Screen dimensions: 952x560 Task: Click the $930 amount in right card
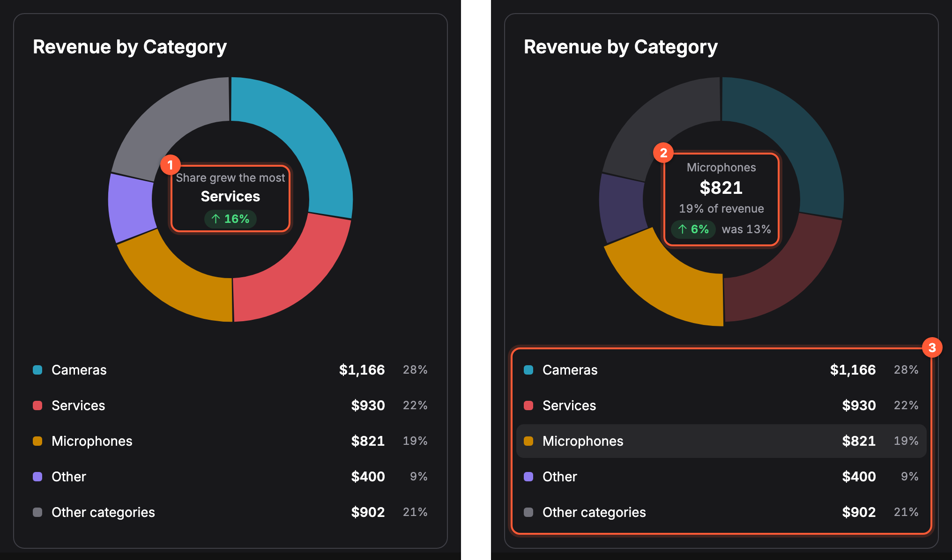tap(859, 405)
